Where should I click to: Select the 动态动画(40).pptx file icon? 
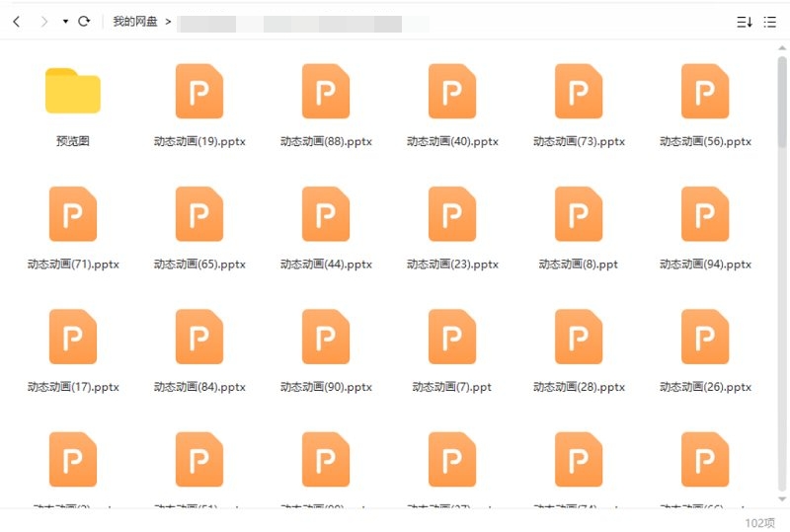click(452, 91)
